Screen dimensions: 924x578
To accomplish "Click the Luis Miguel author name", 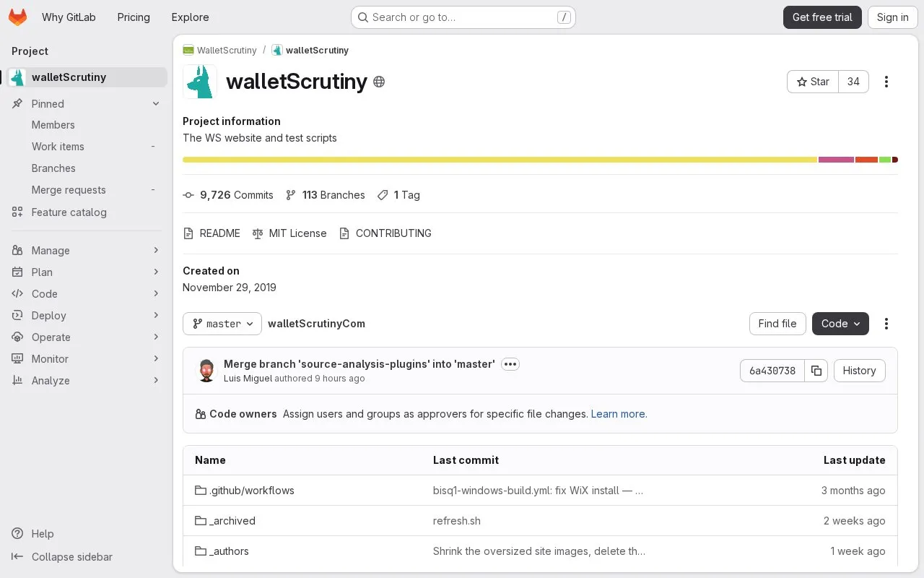I will pyautogui.click(x=248, y=379).
